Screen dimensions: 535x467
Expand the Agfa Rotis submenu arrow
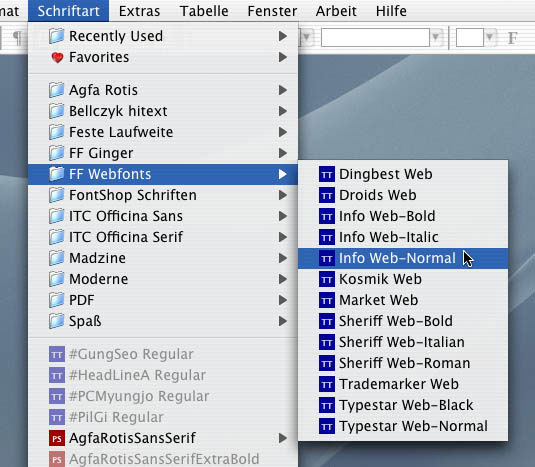pos(283,90)
